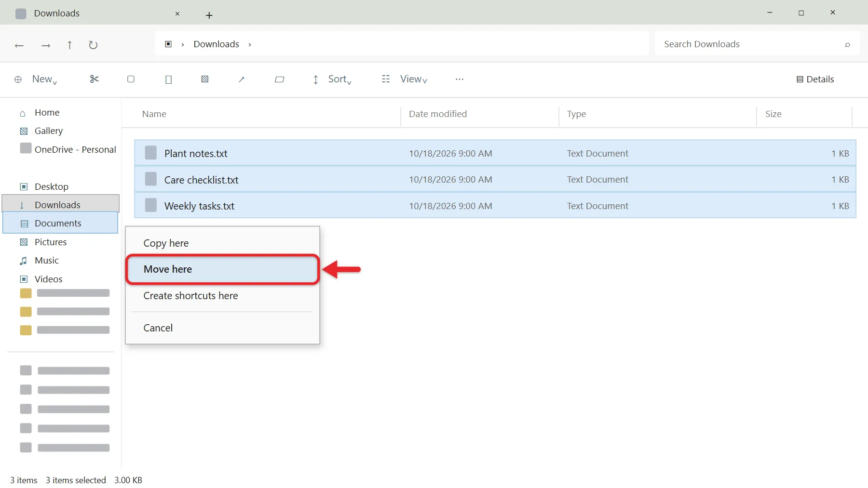Click the Share icon in toolbar

[x=242, y=79]
